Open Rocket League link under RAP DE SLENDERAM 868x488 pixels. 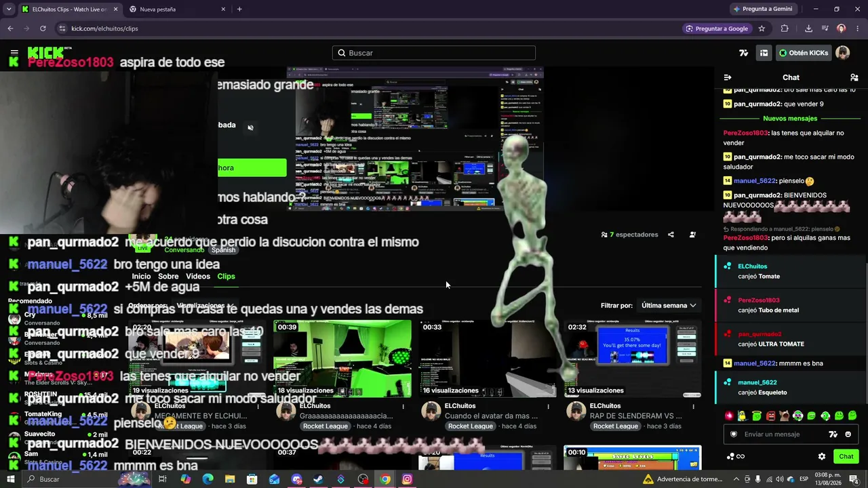(615, 426)
